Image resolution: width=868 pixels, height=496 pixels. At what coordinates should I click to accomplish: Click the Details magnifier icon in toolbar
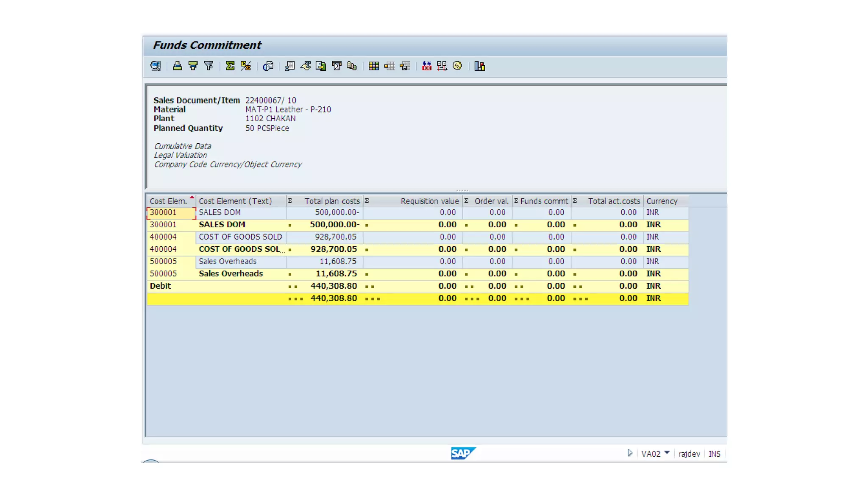[x=156, y=66]
